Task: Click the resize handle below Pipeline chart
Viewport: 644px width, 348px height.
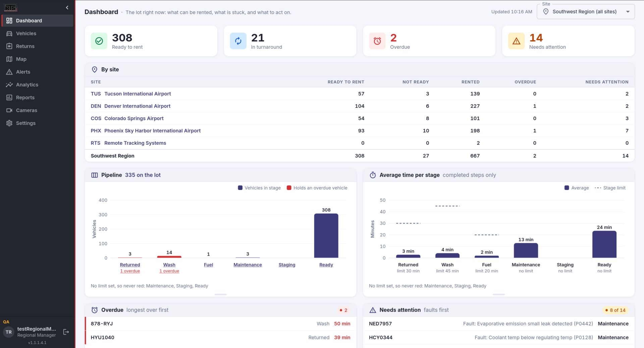Action: pyautogui.click(x=220, y=294)
